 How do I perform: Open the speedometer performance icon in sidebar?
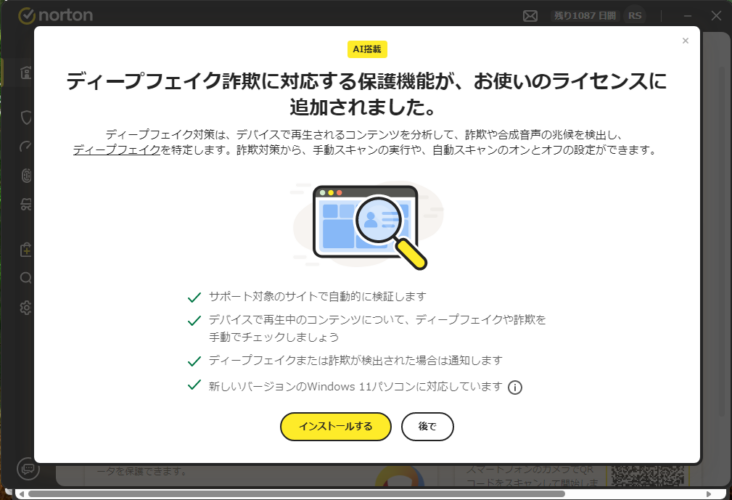(x=26, y=147)
